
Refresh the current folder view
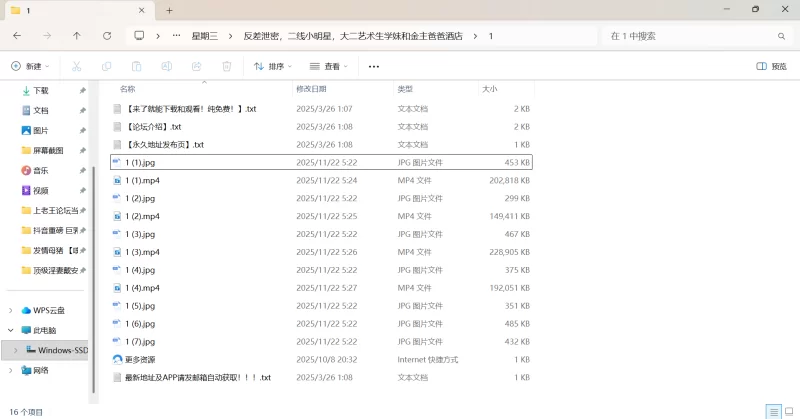pos(106,36)
